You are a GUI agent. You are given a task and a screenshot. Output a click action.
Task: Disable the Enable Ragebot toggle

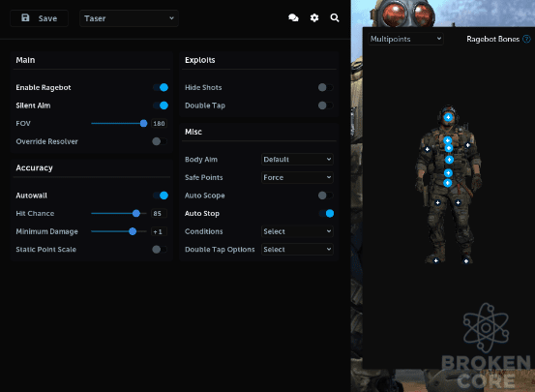point(161,87)
